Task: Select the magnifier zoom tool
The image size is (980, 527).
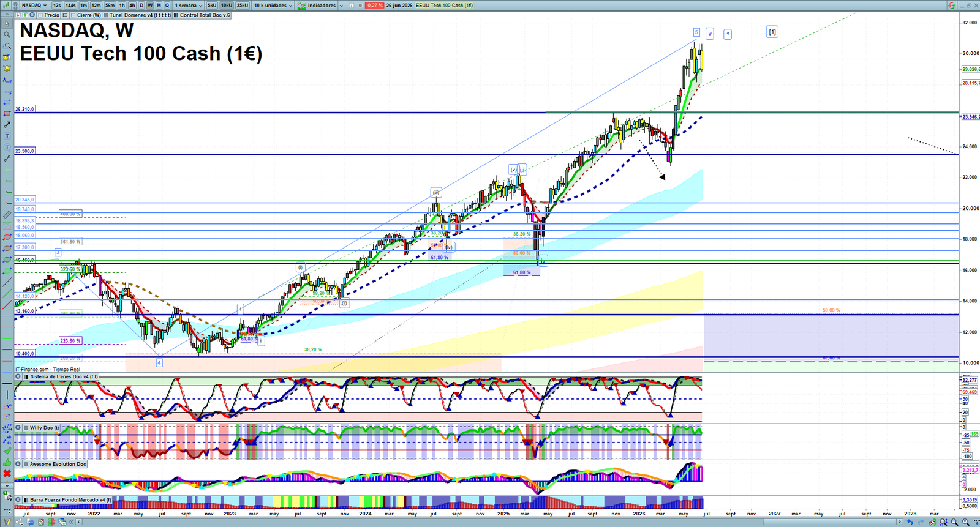Action: coord(7,34)
